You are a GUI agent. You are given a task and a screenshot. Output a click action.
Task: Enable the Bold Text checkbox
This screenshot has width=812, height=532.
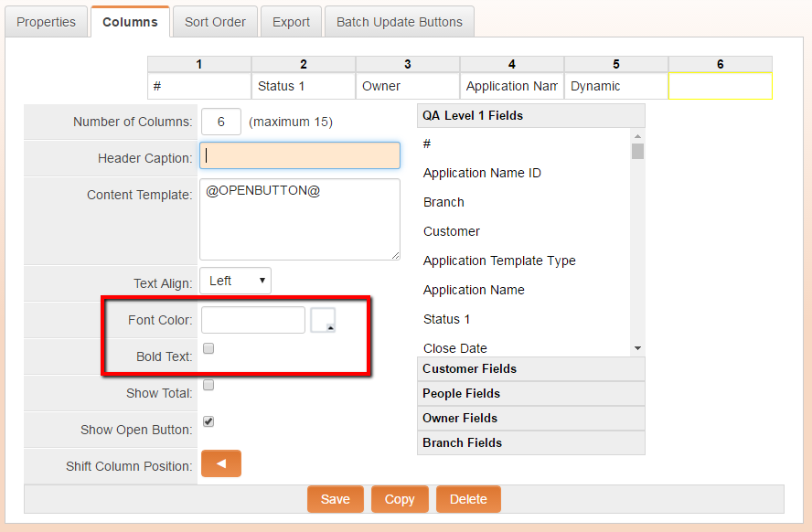point(208,348)
